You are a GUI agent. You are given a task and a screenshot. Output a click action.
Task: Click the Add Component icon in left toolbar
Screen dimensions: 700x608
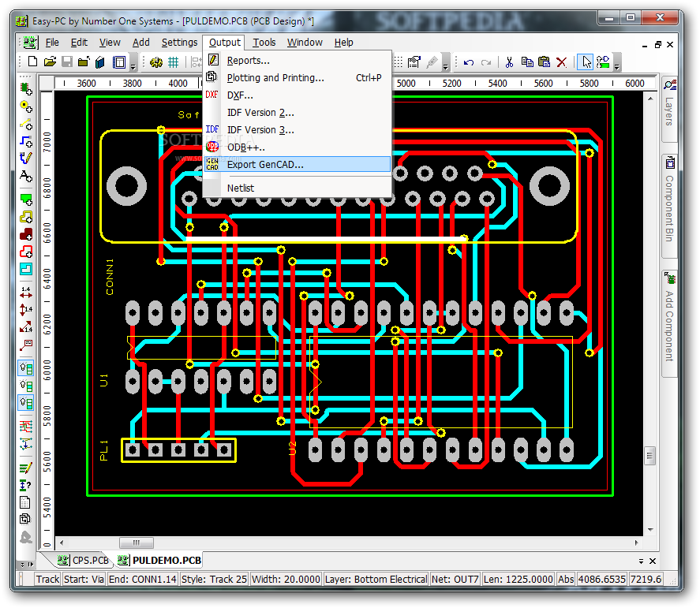pos(26,89)
